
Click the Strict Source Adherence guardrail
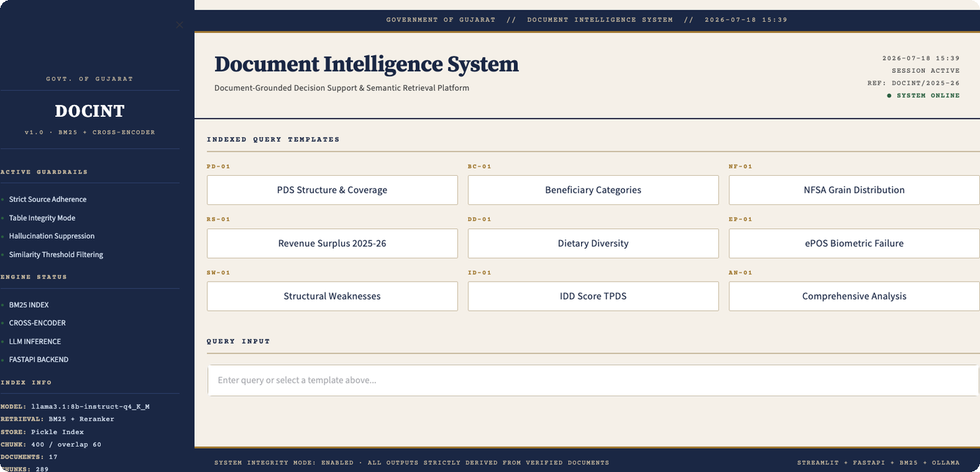(x=48, y=200)
